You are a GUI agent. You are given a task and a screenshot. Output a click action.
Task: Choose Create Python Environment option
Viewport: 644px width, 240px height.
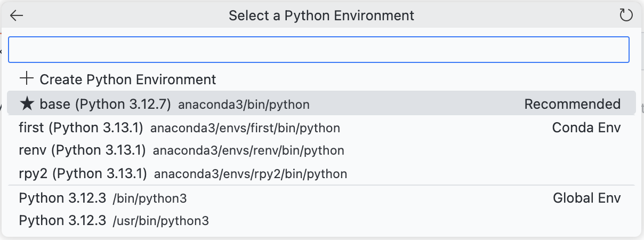tap(128, 79)
